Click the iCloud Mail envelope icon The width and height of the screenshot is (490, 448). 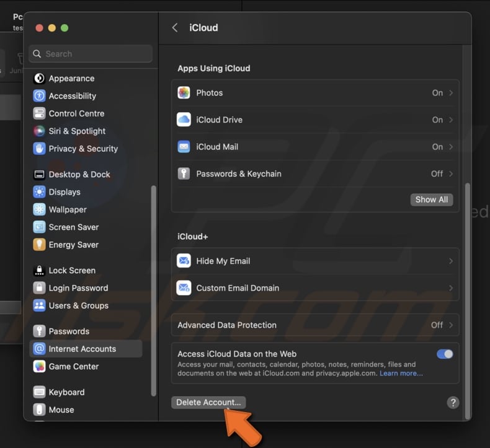184,147
